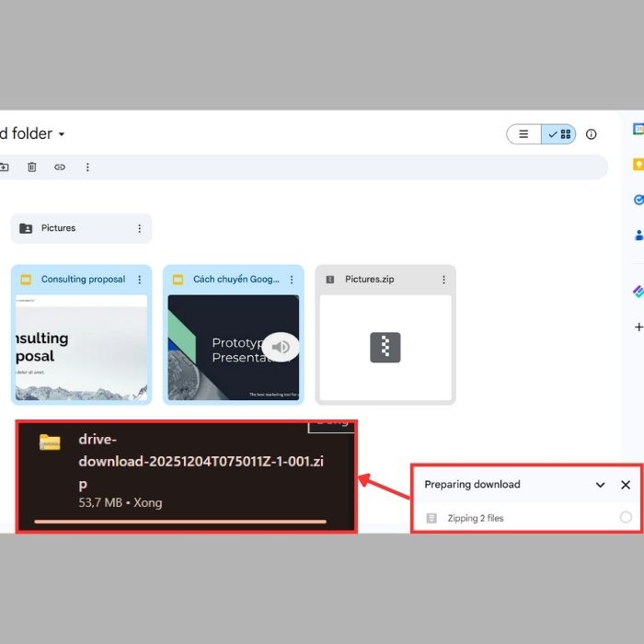Screen dimensions: 644x644
Task: Click the Cách chuyển Goog... file name
Action: click(x=236, y=280)
